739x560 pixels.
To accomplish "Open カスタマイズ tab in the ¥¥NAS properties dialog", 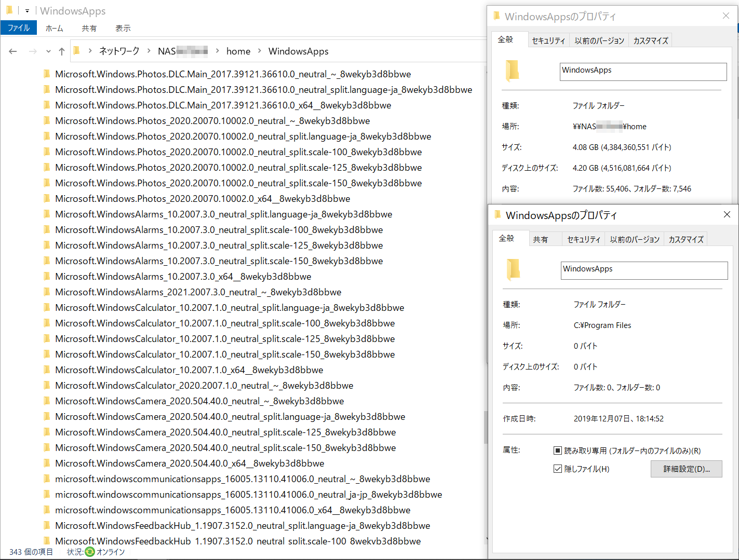I will pyautogui.click(x=651, y=40).
